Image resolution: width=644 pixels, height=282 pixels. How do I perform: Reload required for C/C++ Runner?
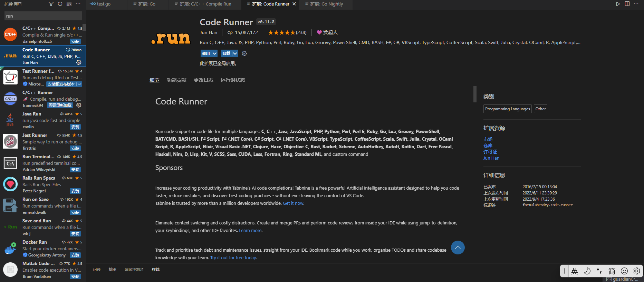click(x=60, y=105)
